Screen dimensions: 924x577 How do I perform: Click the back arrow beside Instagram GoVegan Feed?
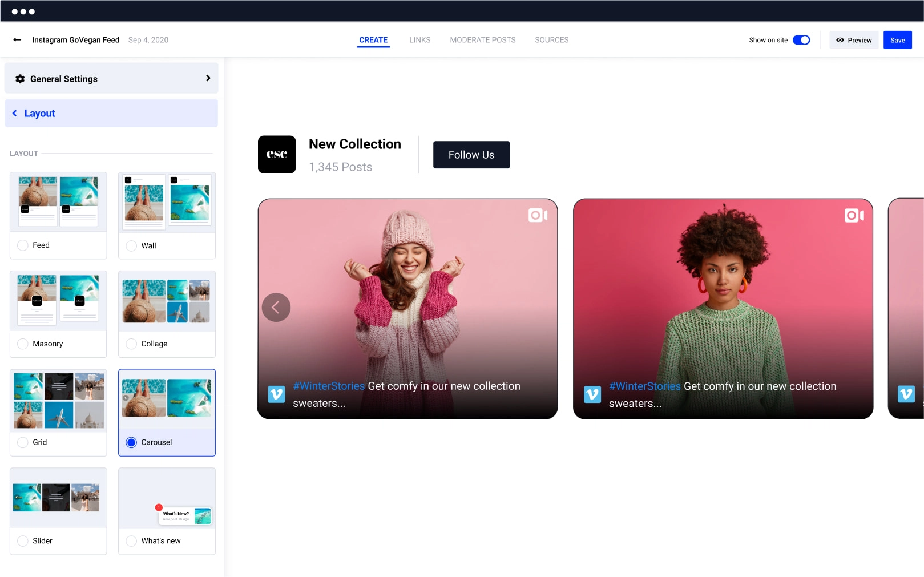coord(17,40)
